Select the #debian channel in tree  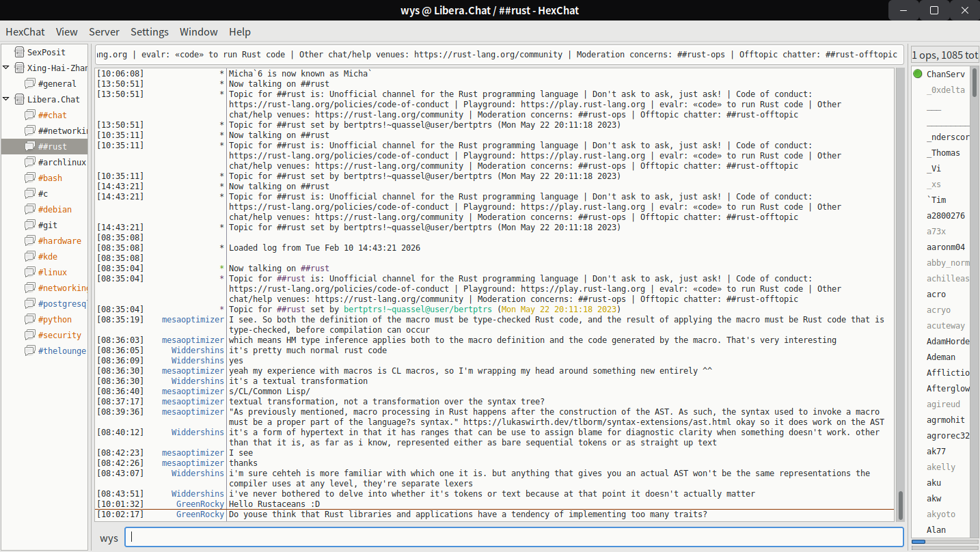(55, 209)
